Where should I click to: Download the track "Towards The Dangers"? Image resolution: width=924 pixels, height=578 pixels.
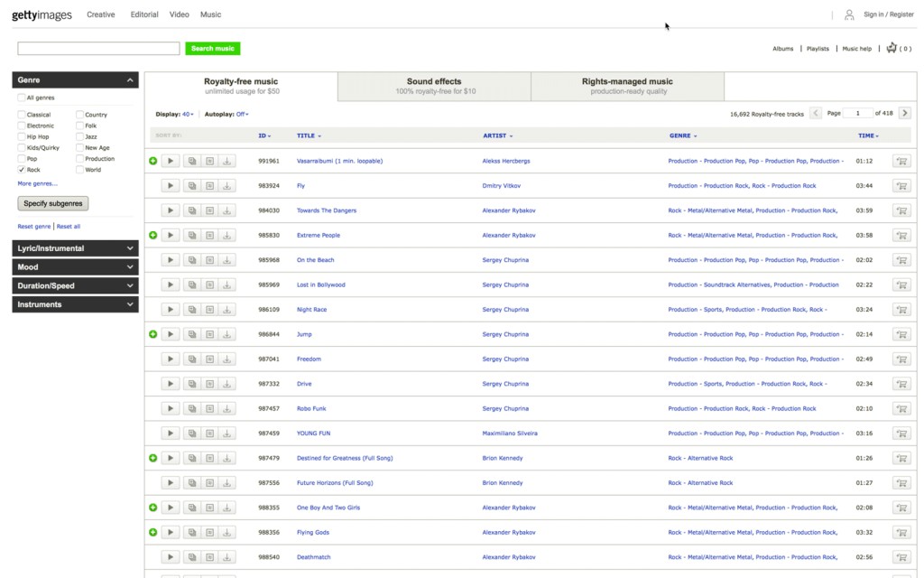(227, 210)
